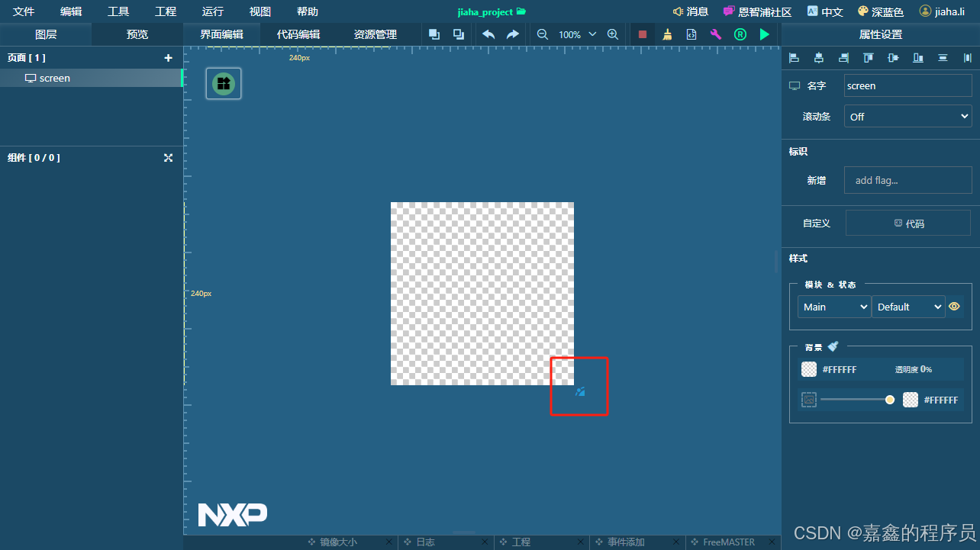Image resolution: width=980 pixels, height=550 pixels.
Task: Zoom out the canvas
Action: click(x=543, y=34)
